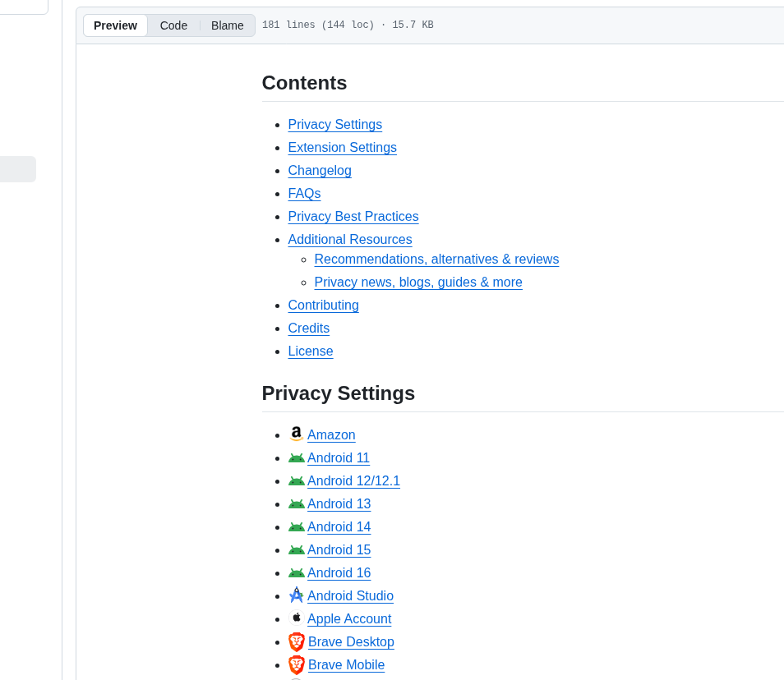Open Privacy news, blogs, guides & more

418,283
